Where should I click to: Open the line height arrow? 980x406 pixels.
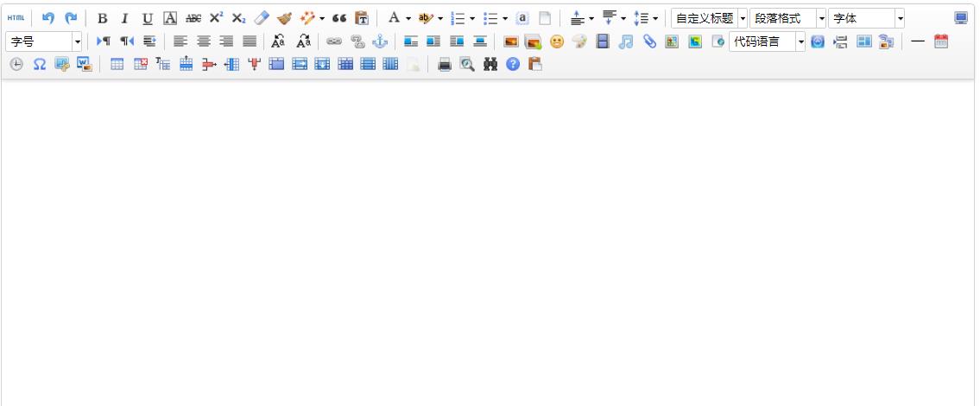pos(655,19)
